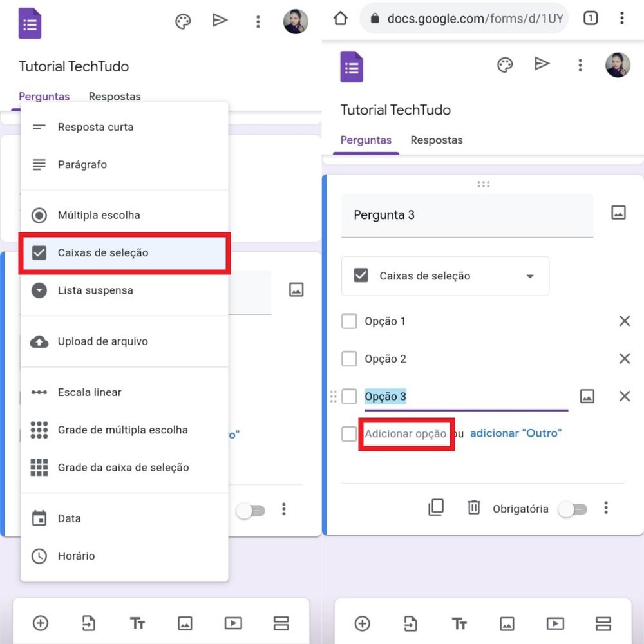
Task: Switch to the Respostas tab
Action: 436,140
